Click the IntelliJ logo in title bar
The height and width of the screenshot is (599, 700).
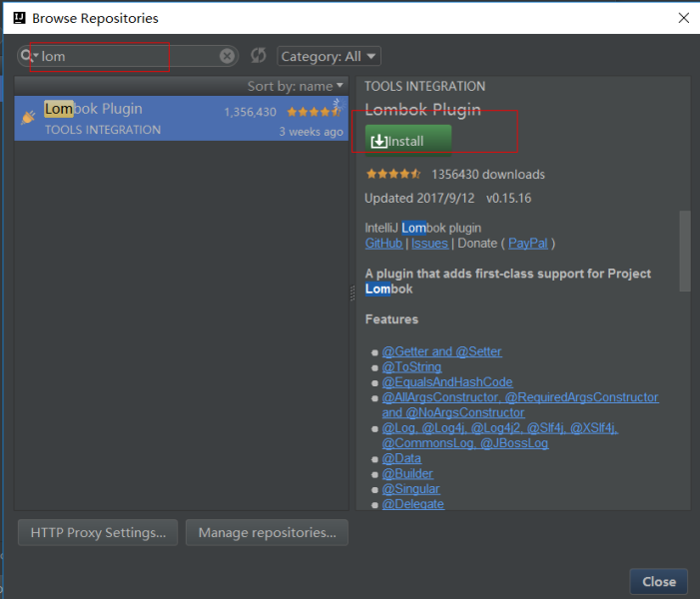pyautogui.click(x=19, y=18)
